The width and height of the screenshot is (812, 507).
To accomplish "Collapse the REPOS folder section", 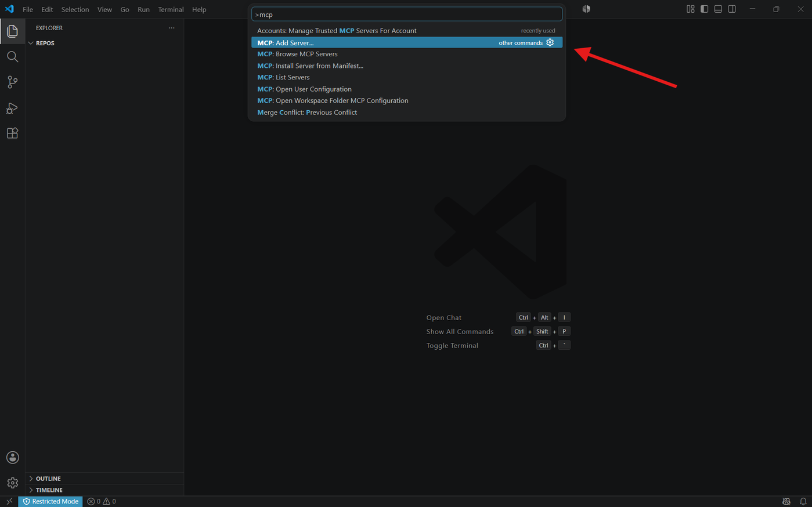I will coord(104,43).
